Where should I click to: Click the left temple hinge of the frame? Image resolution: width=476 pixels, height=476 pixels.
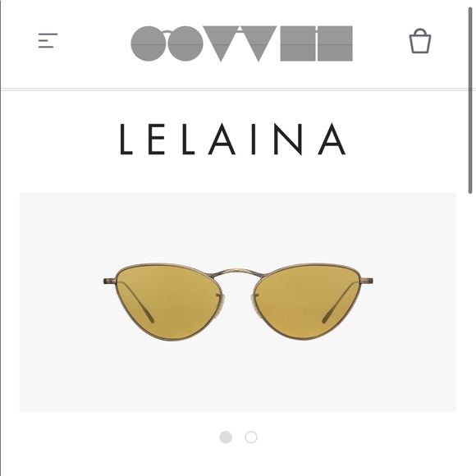pyautogui.click(x=110, y=281)
